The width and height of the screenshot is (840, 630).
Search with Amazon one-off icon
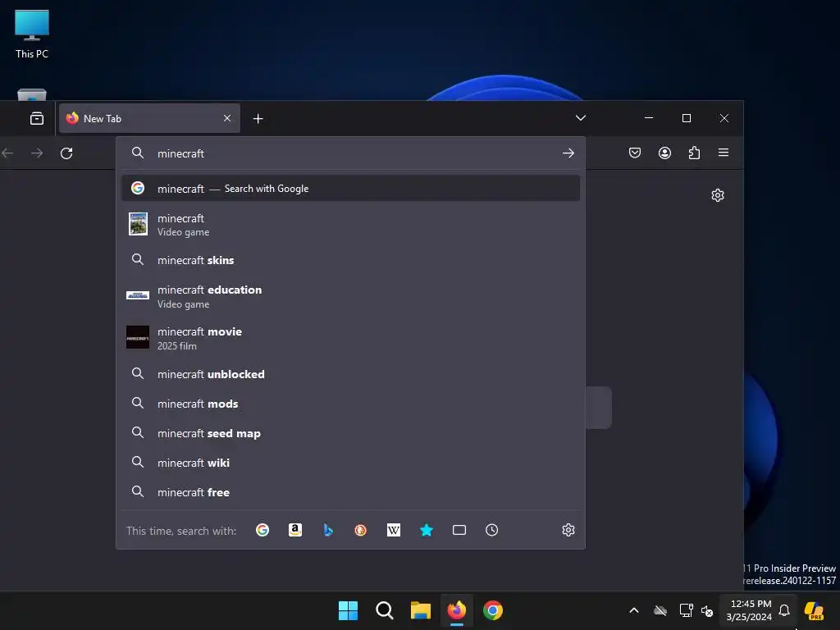coord(295,530)
